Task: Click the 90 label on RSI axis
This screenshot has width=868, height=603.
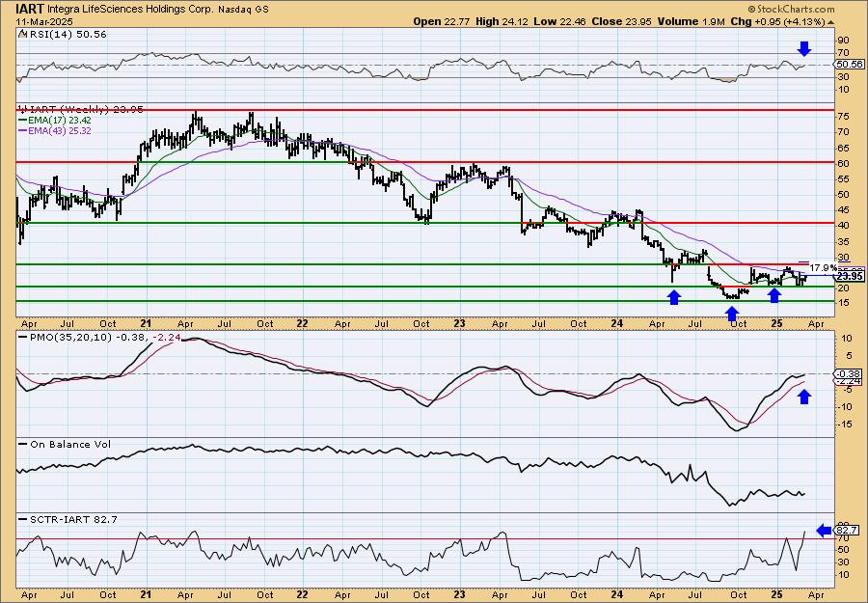Action: coord(843,41)
